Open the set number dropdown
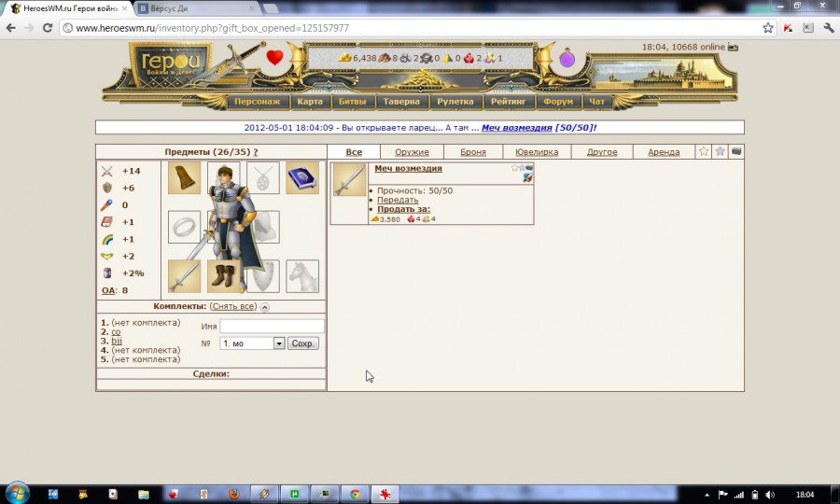Screen dimensions: 840x504 (252, 343)
